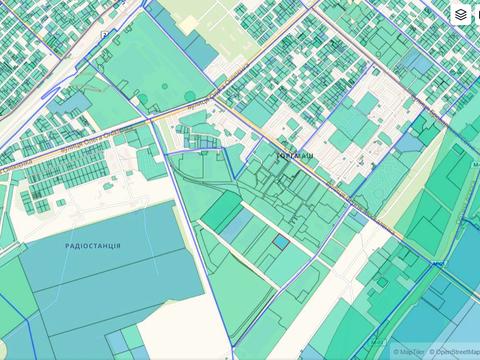Select the dark green rectangular parcel in the center
480x360 pixels.
point(223,212)
